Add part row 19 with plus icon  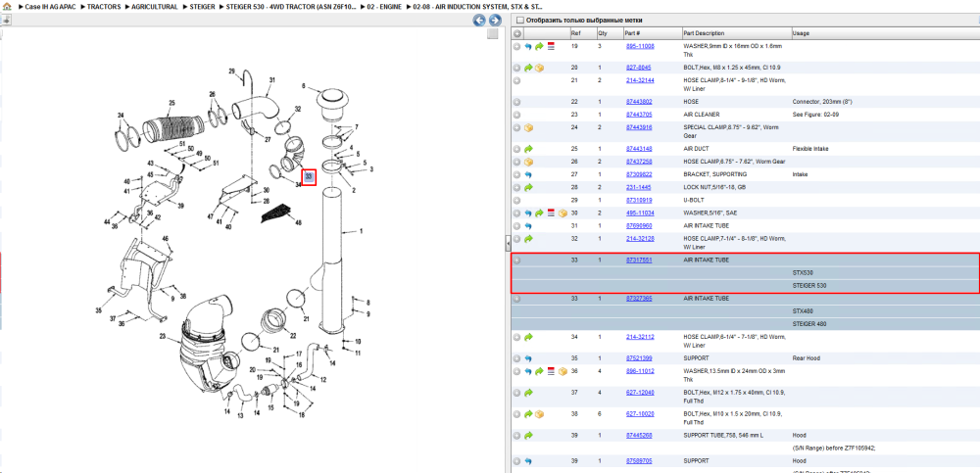click(x=516, y=46)
